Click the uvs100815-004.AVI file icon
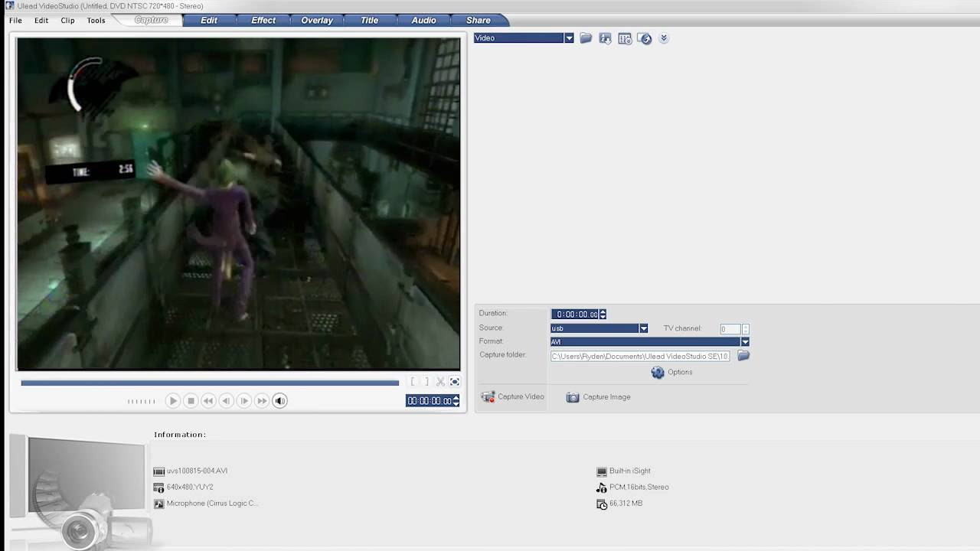 [x=158, y=471]
